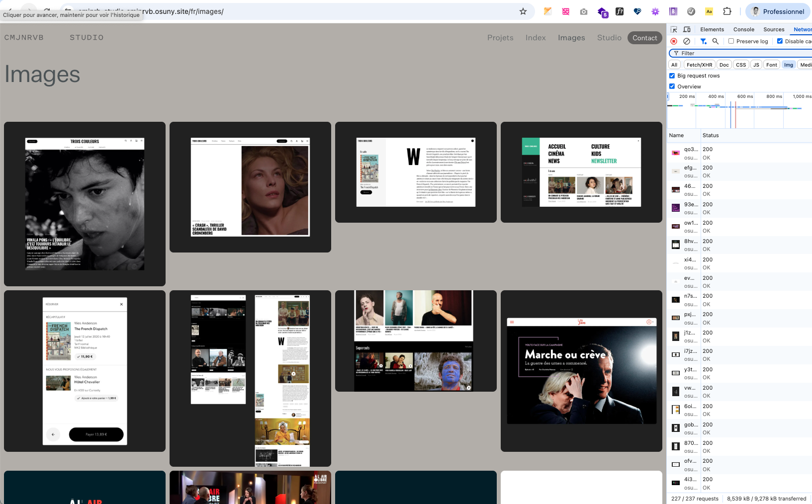Uncheck Big request rows
The image size is (812, 504).
point(672,76)
